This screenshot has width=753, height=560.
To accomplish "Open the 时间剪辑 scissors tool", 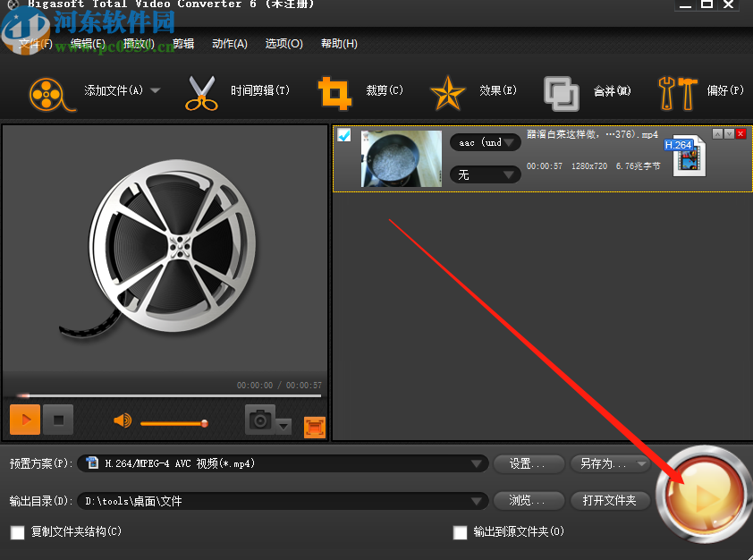I will click(x=200, y=93).
